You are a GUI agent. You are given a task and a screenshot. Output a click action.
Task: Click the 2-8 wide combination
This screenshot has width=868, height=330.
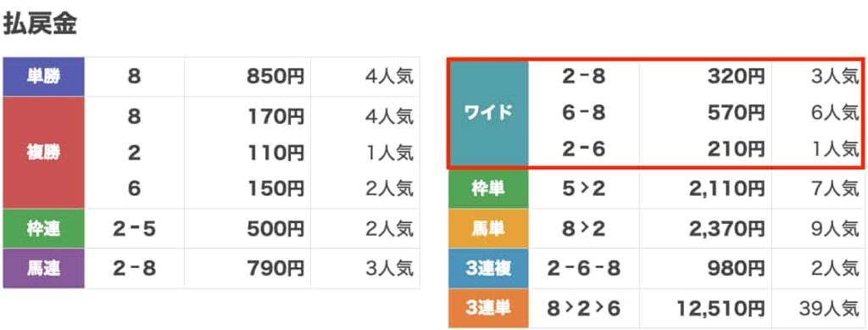click(584, 77)
